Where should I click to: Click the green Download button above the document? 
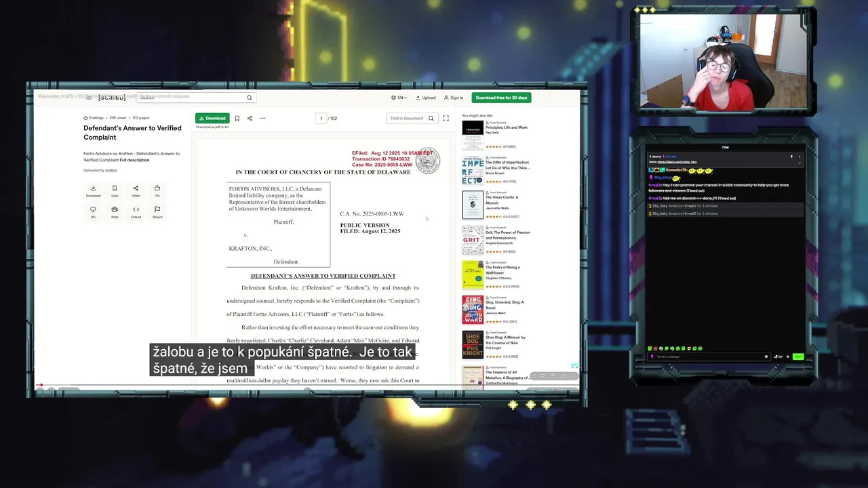(x=212, y=118)
